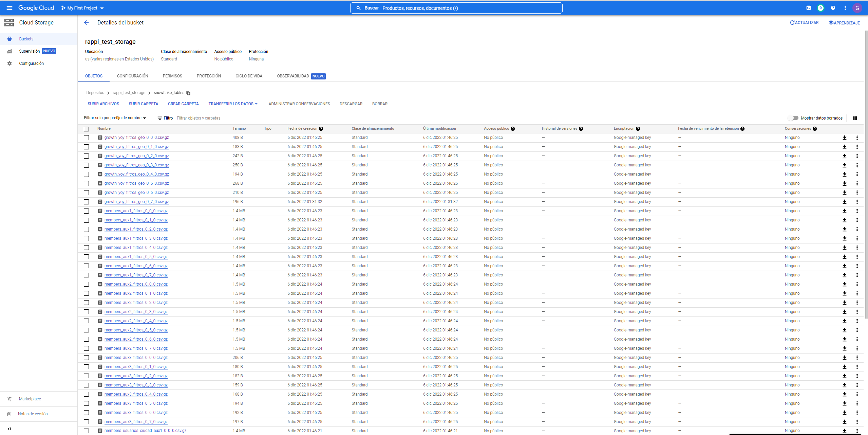The height and width of the screenshot is (435, 868).
Task: Open more actions for members_aux2_filtros_0_5_0.csv.gz
Action: click(857, 330)
